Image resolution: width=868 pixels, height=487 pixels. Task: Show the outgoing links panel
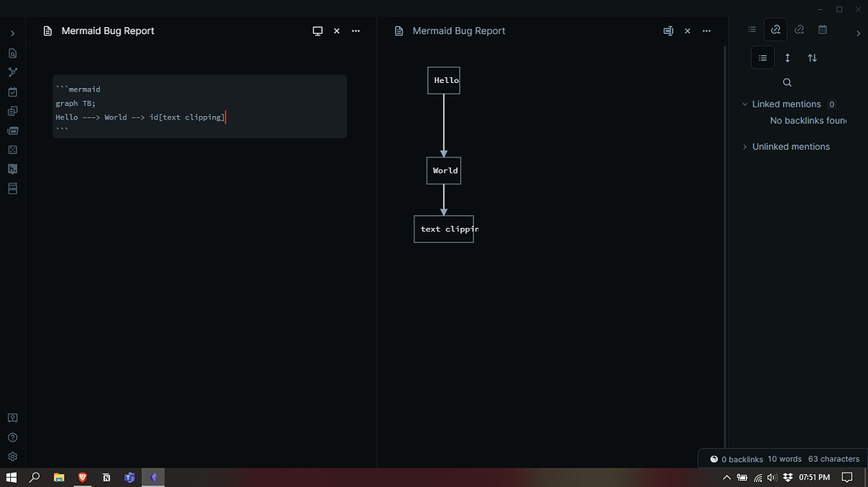point(798,30)
